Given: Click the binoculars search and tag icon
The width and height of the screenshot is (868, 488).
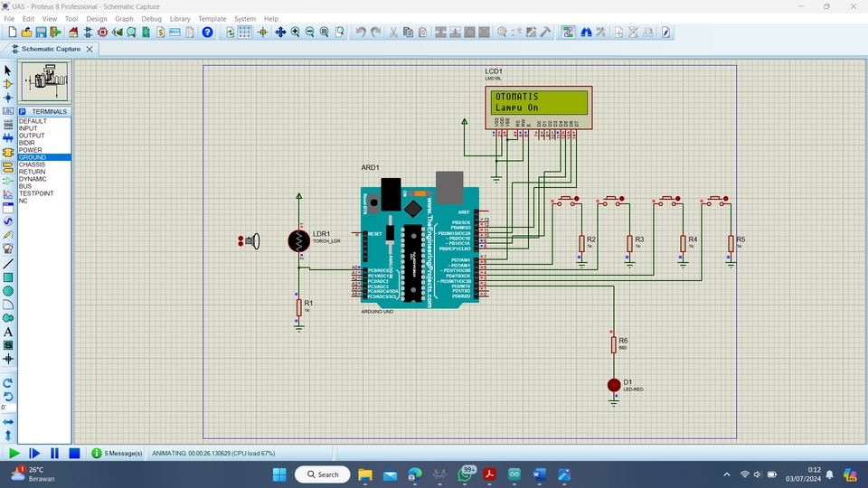Looking at the screenshot, I should coord(586,33).
